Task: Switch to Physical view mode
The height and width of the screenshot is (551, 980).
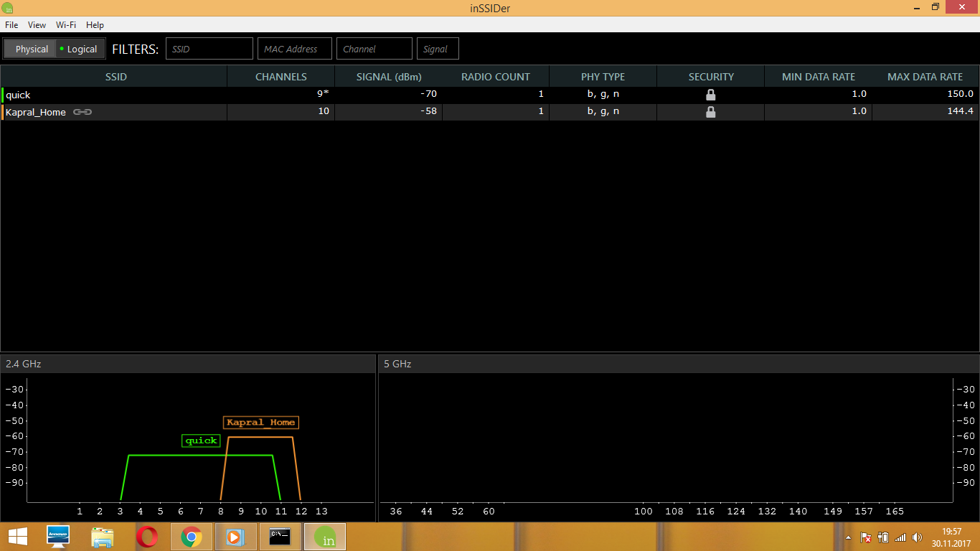Action: [x=31, y=49]
